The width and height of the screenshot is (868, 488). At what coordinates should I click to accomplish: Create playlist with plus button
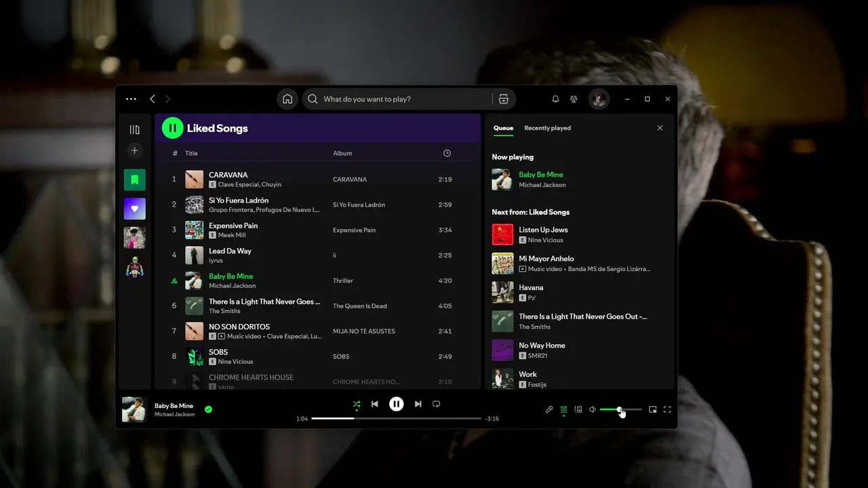point(134,150)
